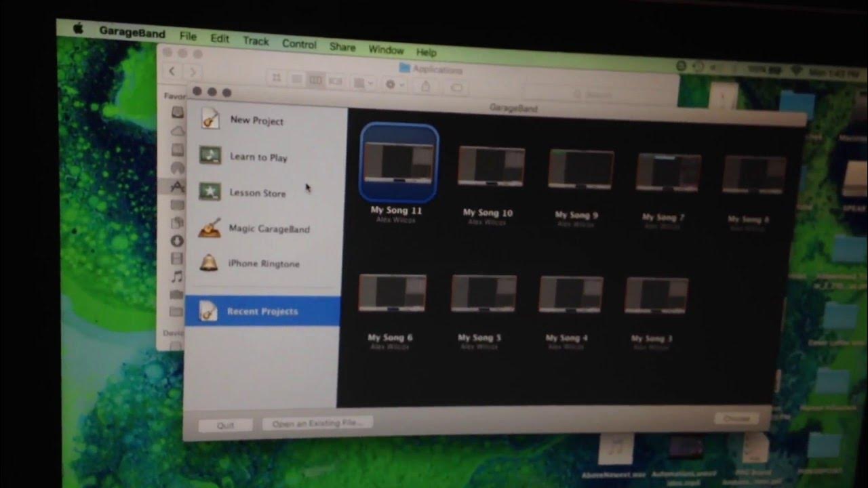The width and height of the screenshot is (868, 488).
Task: Select Music in the Finder sidebar
Action: tap(177, 277)
